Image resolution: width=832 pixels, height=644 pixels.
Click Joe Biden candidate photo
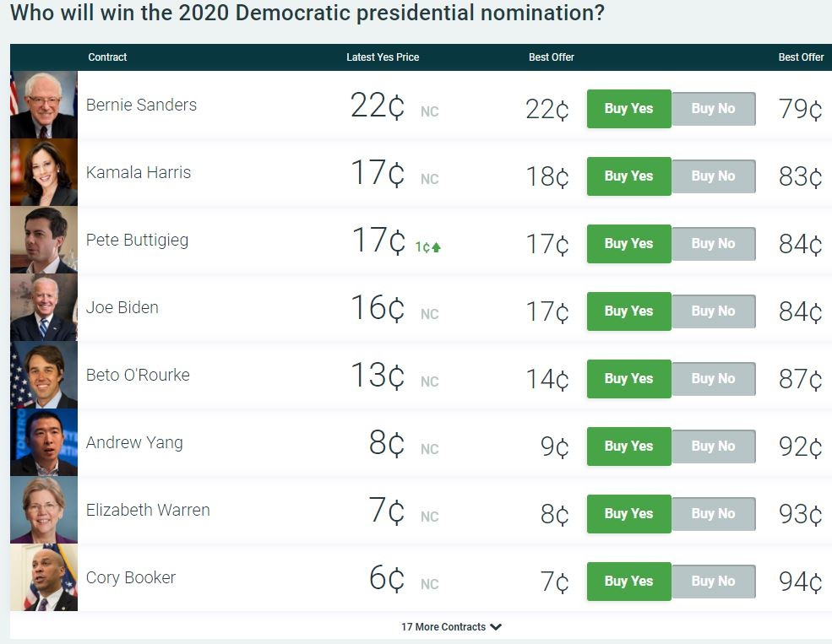(44, 307)
